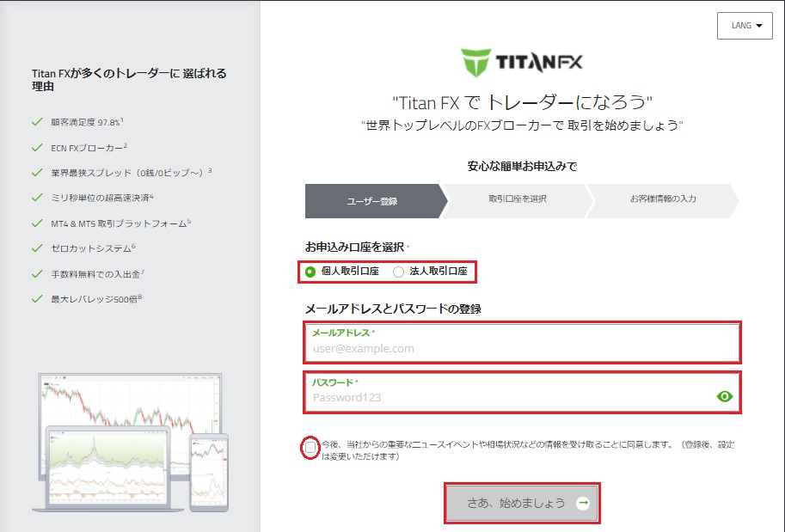Click the Titan FX logo
This screenshot has height=532, width=785.
coord(522,63)
